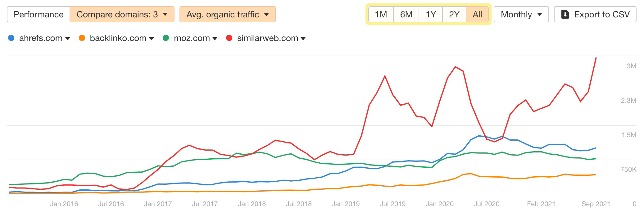Open the ahrefs.com legend dropdown arrow
644x213 pixels.
(x=68, y=39)
